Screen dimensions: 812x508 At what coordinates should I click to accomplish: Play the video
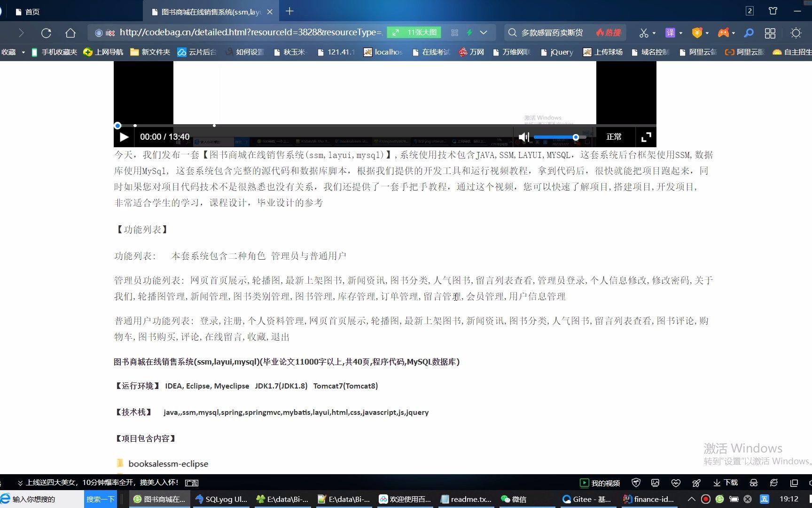point(124,137)
